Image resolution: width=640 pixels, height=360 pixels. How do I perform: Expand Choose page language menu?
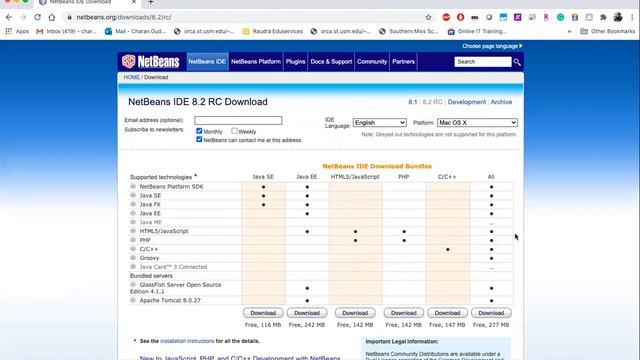point(492,46)
